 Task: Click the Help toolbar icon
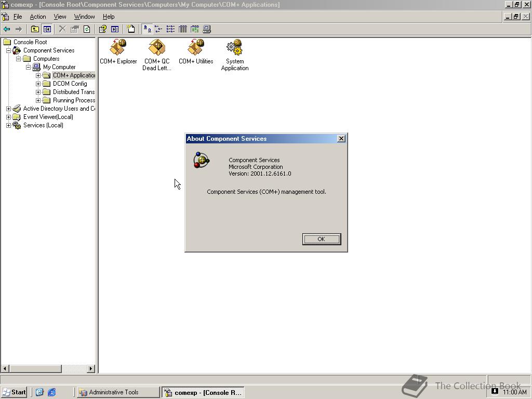pyautogui.click(x=102, y=29)
